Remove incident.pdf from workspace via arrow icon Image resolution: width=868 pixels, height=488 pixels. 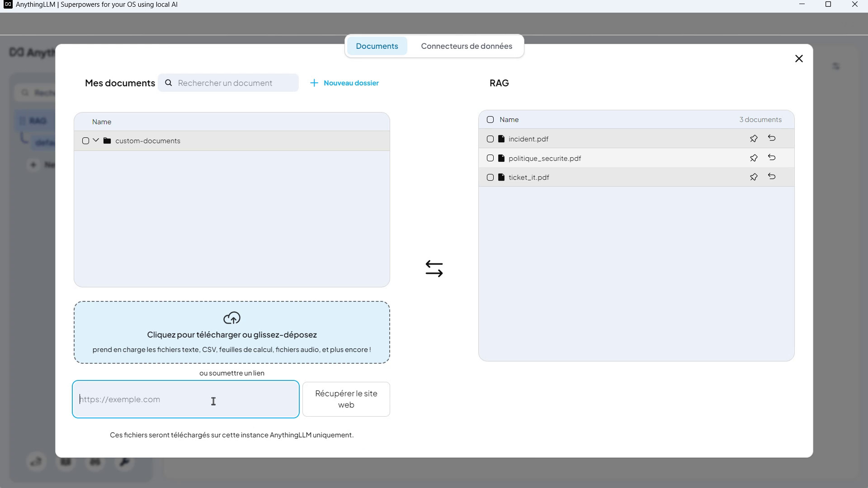tap(772, 138)
